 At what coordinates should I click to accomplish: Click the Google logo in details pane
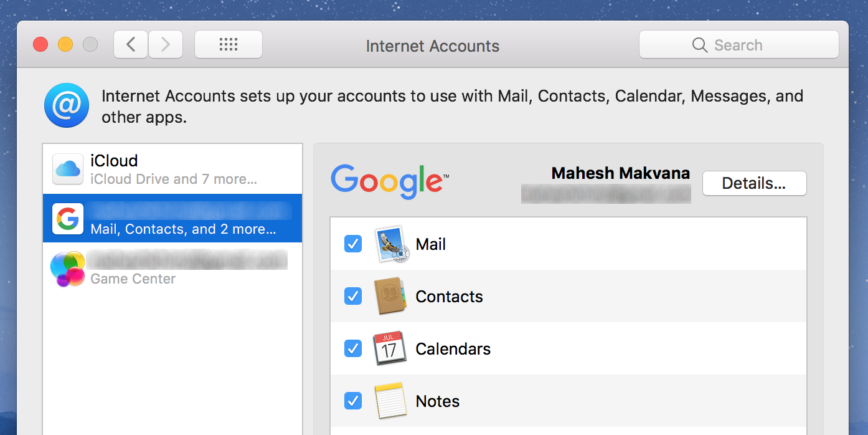tap(389, 181)
